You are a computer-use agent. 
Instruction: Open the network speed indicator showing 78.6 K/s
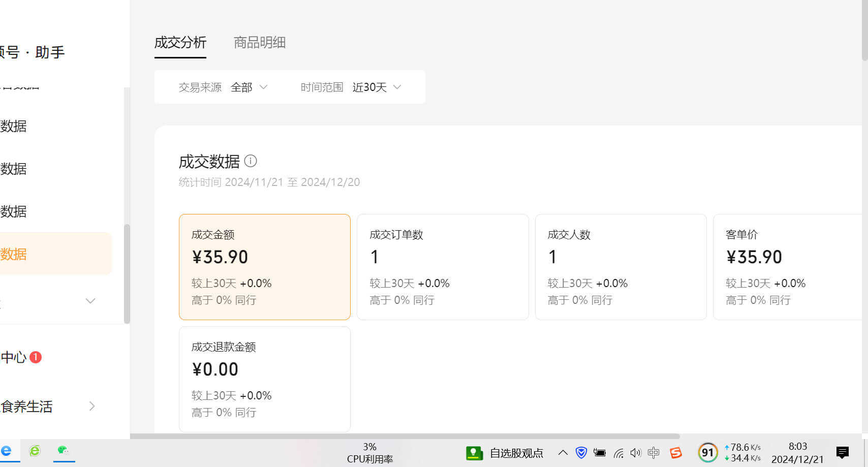743,451
